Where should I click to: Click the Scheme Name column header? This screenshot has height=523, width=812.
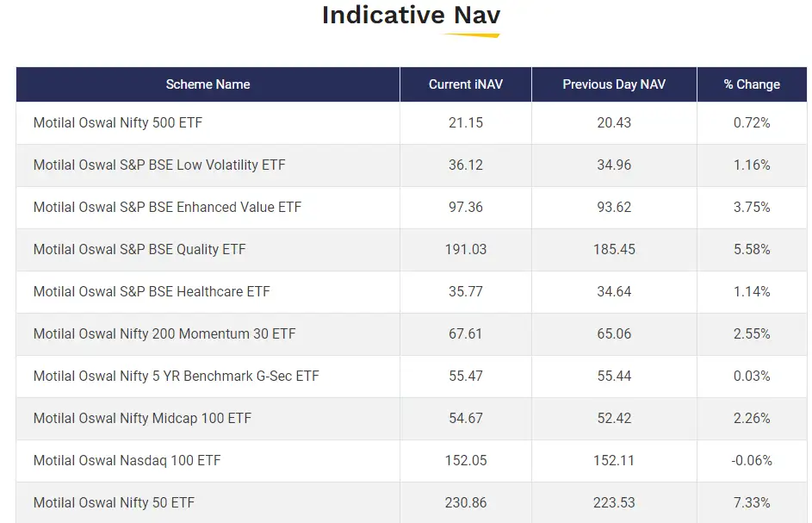tap(208, 84)
